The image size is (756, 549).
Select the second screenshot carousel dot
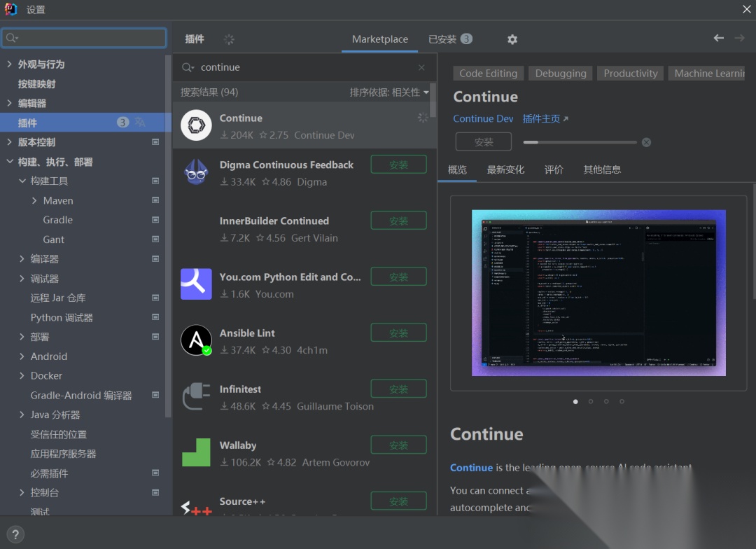(x=591, y=401)
